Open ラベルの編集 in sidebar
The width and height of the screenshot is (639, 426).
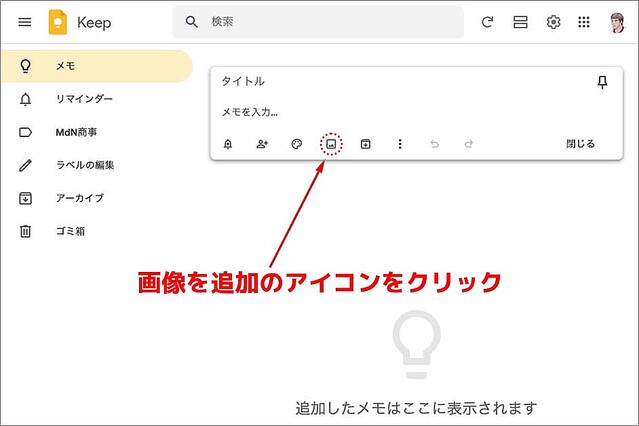97,165
